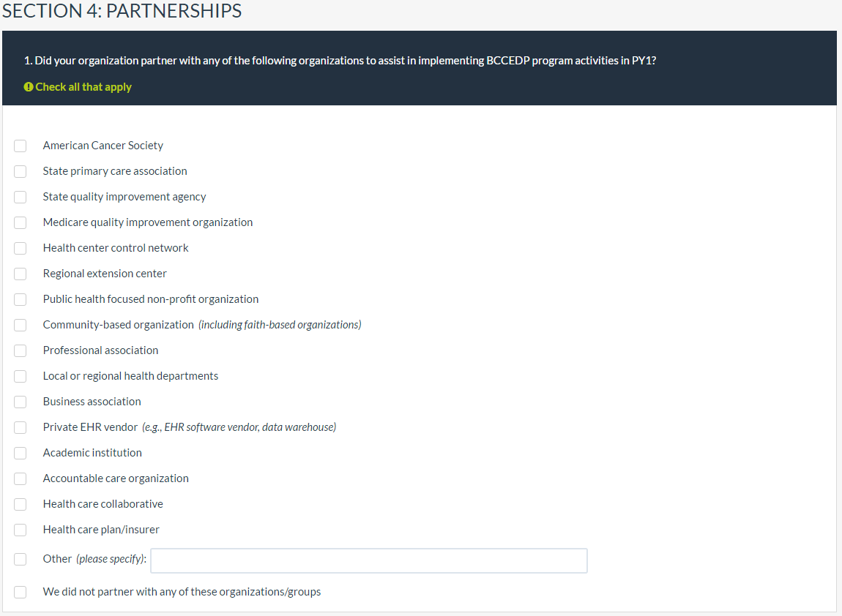Check the American Cancer Society checkbox

[21, 146]
